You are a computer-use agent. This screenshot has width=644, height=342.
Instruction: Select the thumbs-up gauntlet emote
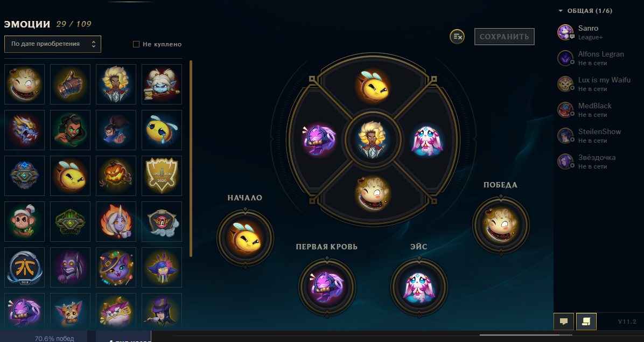(70, 84)
